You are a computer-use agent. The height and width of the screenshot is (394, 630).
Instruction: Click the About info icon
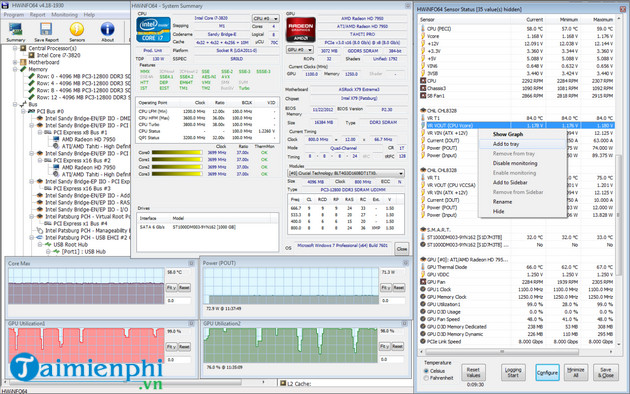click(107, 29)
